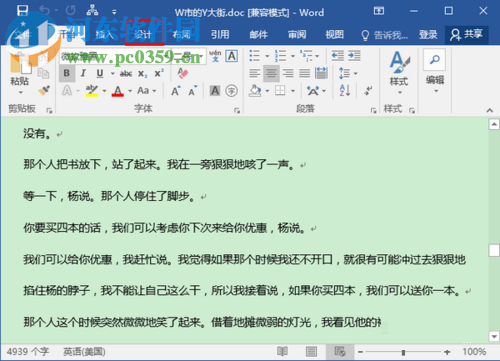The width and height of the screenshot is (500, 361).
Task: Switch to Web Layout view icon
Action: coord(340,351)
